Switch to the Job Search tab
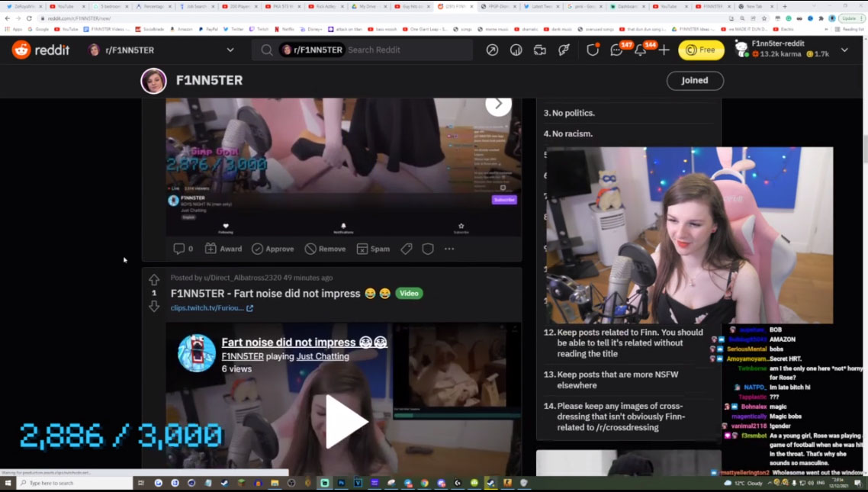This screenshot has height=492, width=868. [198, 7]
